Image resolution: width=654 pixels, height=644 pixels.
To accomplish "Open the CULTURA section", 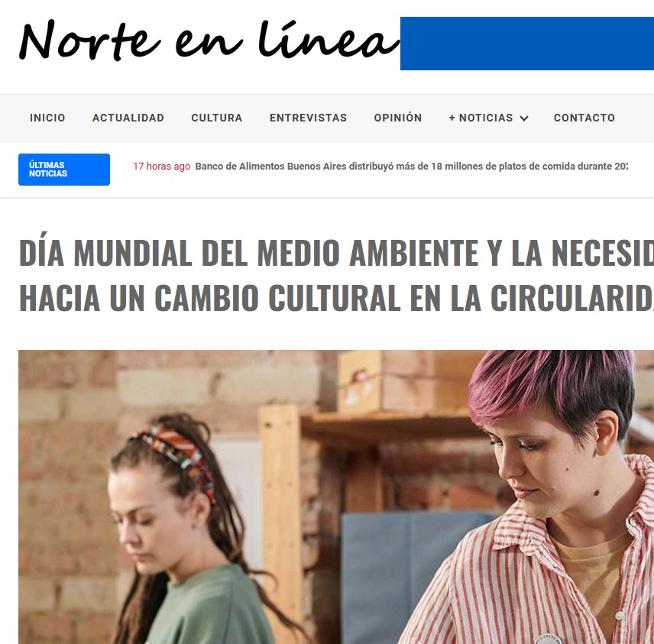I will (x=217, y=118).
